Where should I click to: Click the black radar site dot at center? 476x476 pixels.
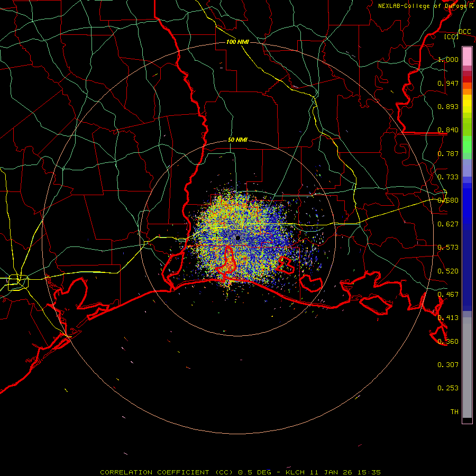click(x=238, y=238)
